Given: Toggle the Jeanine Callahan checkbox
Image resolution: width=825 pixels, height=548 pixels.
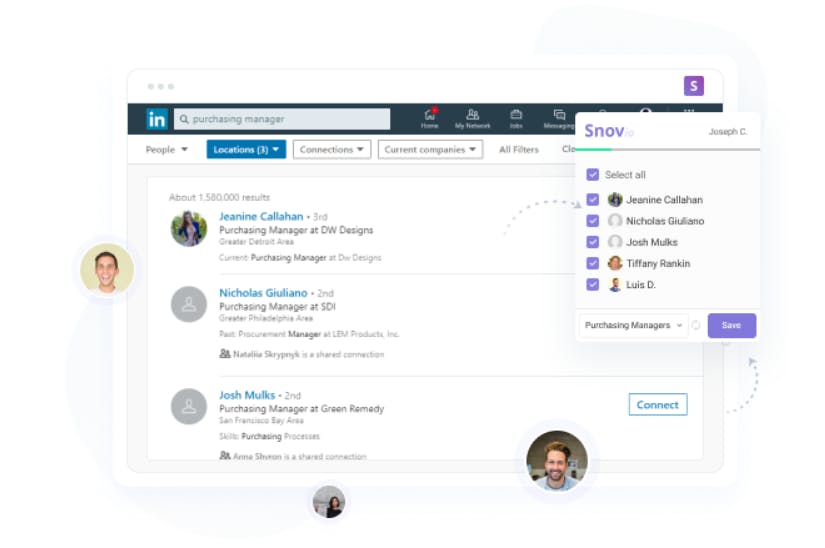Looking at the screenshot, I should click(x=592, y=200).
